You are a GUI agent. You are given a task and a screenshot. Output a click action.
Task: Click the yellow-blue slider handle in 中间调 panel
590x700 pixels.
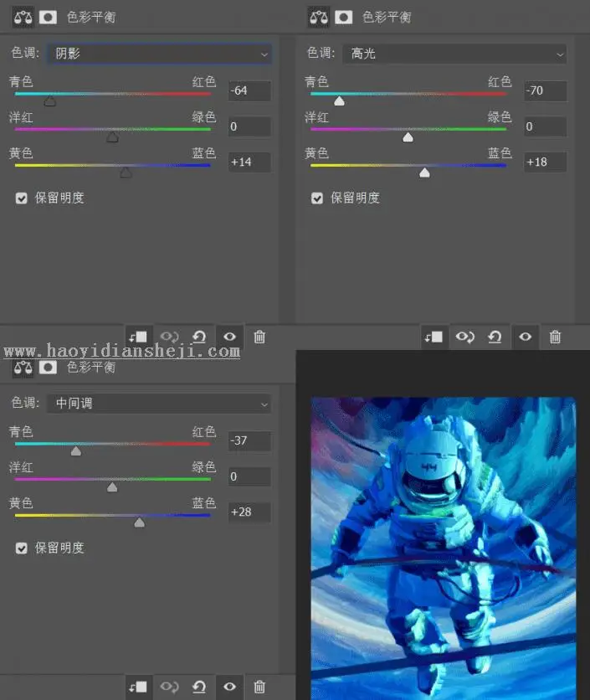point(139,522)
